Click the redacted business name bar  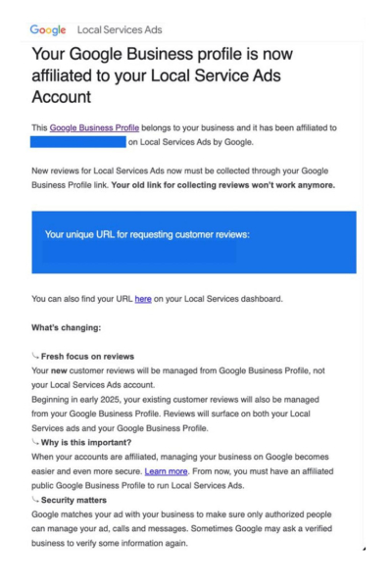click(78, 142)
